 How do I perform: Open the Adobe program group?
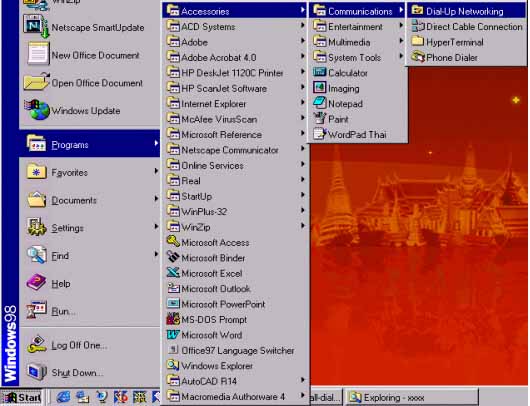click(235, 42)
